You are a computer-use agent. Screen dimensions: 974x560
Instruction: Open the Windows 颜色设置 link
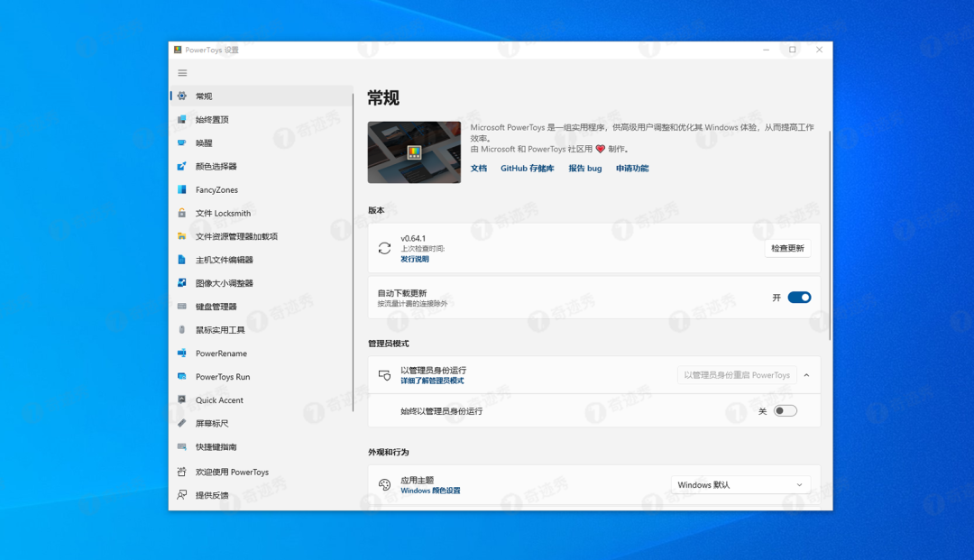pos(430,491)
